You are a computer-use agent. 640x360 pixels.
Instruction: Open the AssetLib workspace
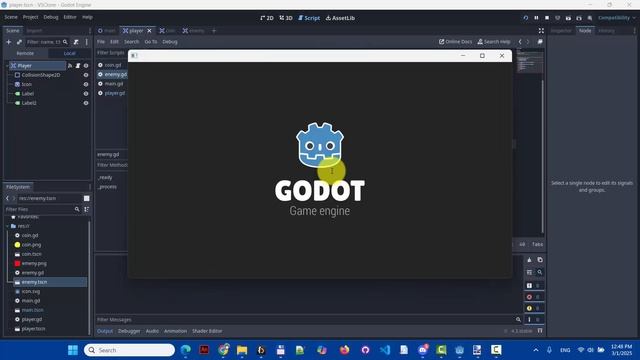[340, 18]
